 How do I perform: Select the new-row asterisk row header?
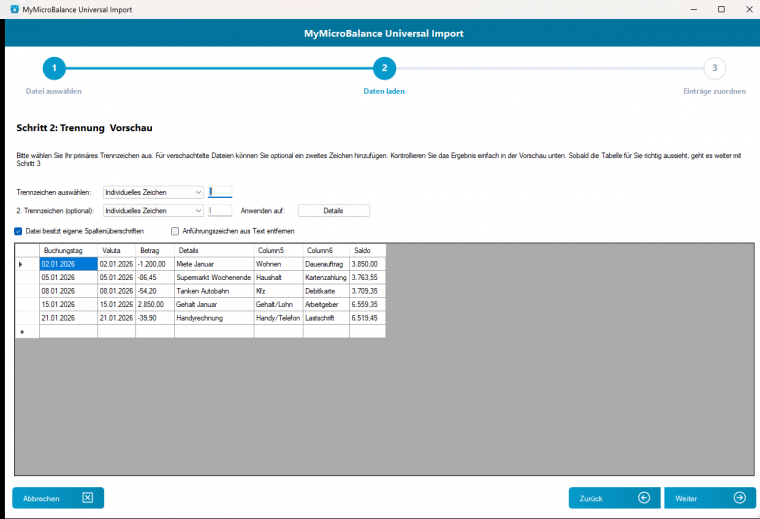tap(27, 331)
